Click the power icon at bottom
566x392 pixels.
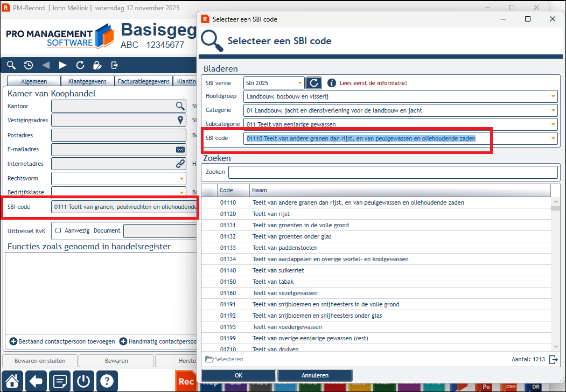coord(83,381)
